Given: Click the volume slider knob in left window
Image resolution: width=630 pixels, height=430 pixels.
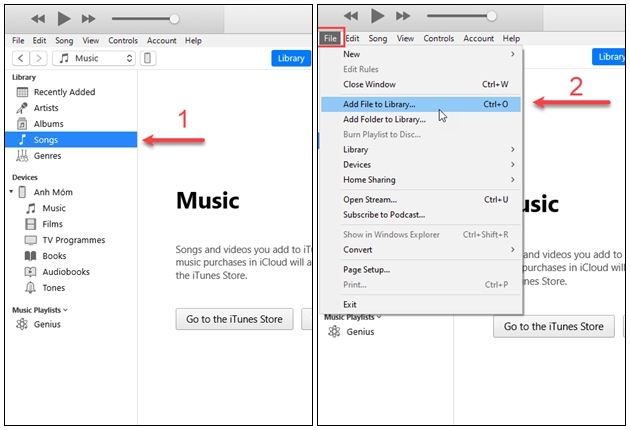Looking at the screenshot, I should (174, 18).
